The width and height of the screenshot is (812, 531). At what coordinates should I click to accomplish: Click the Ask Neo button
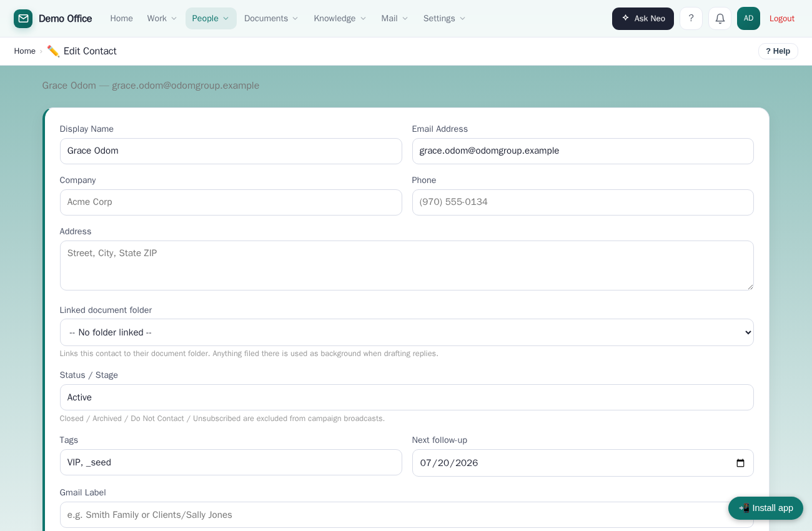pos(643,19)
